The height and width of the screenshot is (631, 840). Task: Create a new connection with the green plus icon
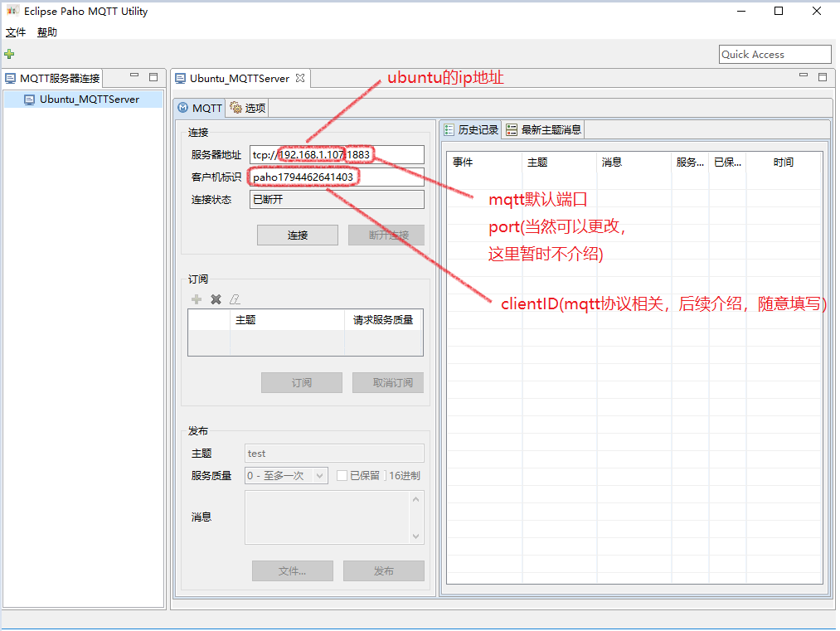pos(8,53)
